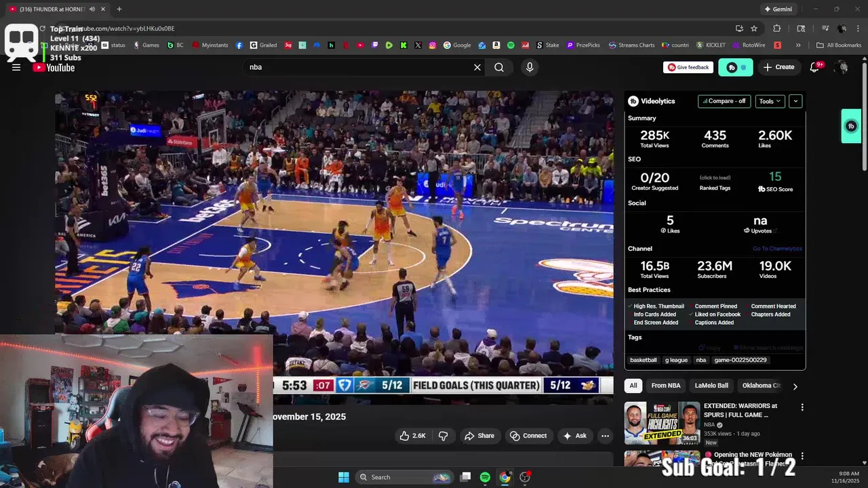The width and height of the screenshot is (868, 488).
Task: Open options for Opening the NEW Pokémon video
Action: (x=802, y=456)
